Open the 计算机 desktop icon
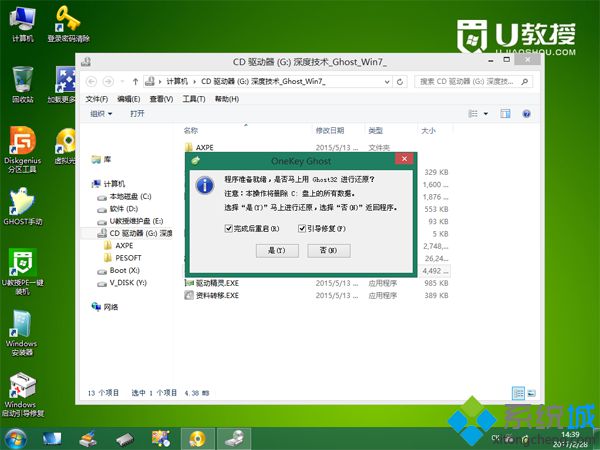The image size is (600, 450). [23, 24]
